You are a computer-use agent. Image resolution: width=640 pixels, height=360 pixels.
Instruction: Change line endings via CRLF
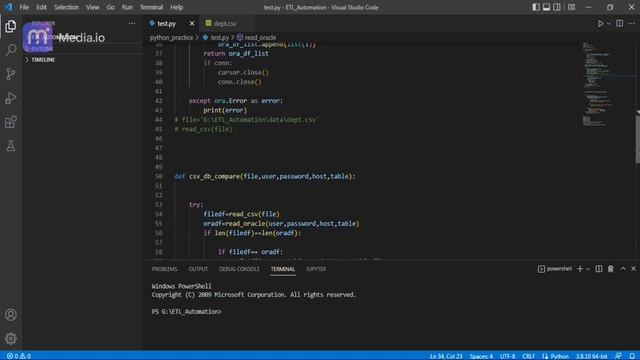528,356
